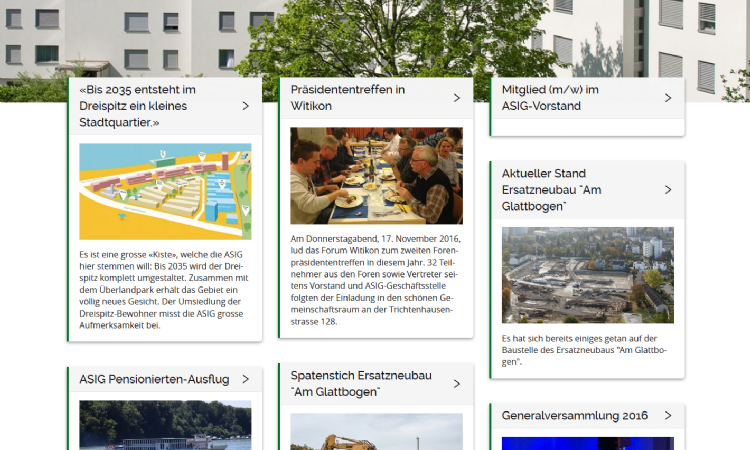
Task: Click the Dreispitz quarter map illustration
Action: pos(165,191)
